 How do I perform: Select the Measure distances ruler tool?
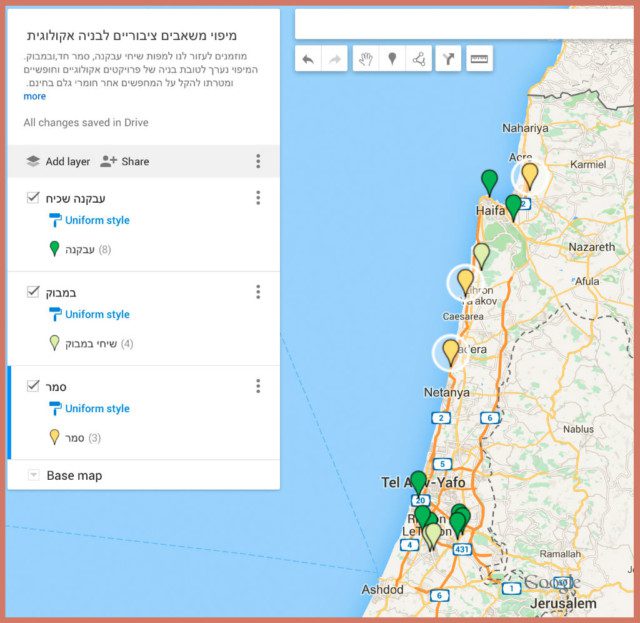coord(479,59)
